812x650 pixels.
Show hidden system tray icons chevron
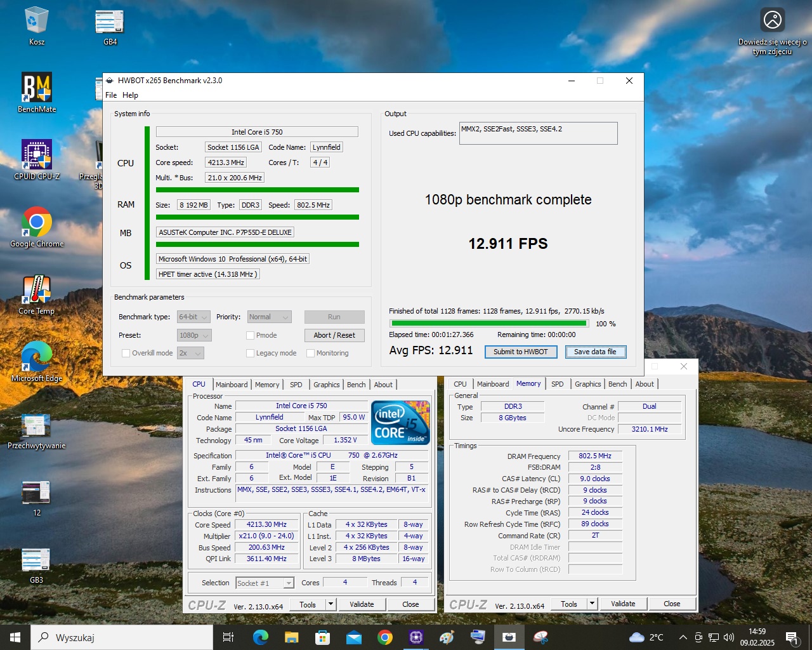tap(683, 637)
